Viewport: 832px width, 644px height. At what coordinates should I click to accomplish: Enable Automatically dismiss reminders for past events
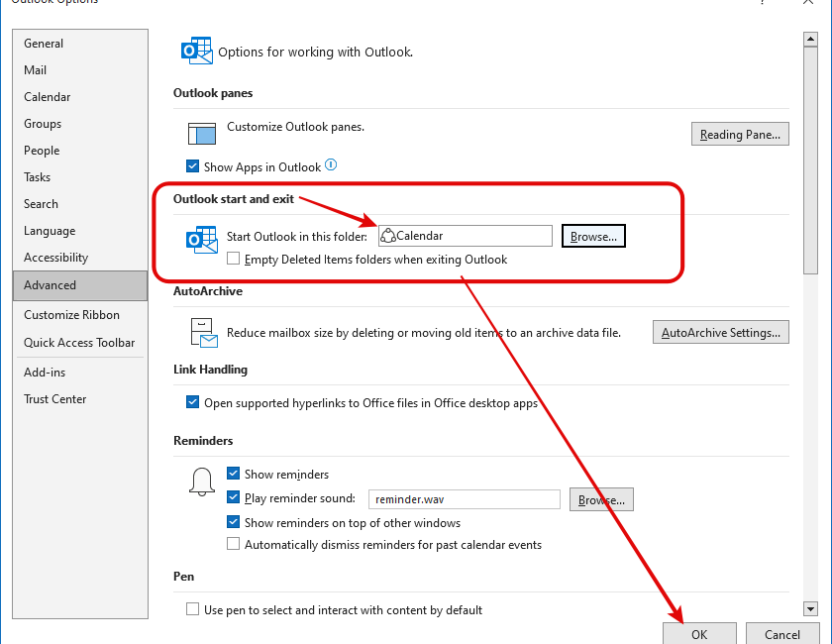pyautogui.click(x=233, y=544)
